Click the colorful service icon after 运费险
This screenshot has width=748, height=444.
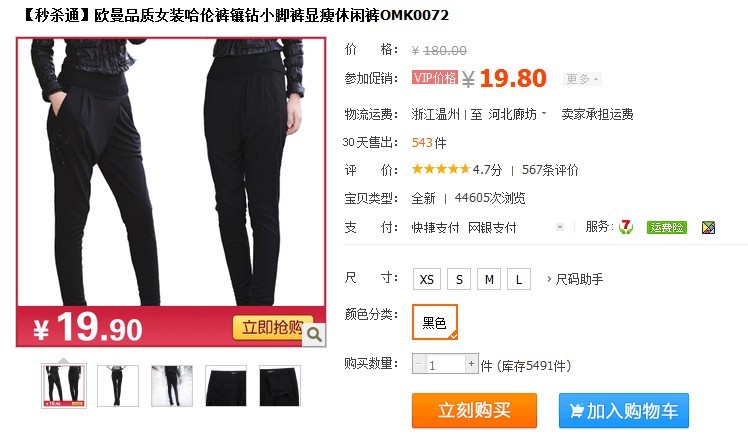point(708,227)
